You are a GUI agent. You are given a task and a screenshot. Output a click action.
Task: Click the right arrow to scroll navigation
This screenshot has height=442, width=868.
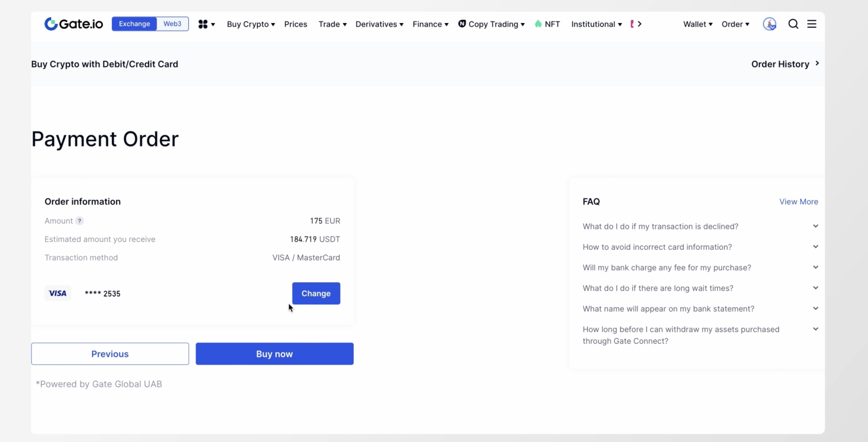pos(639,24)
